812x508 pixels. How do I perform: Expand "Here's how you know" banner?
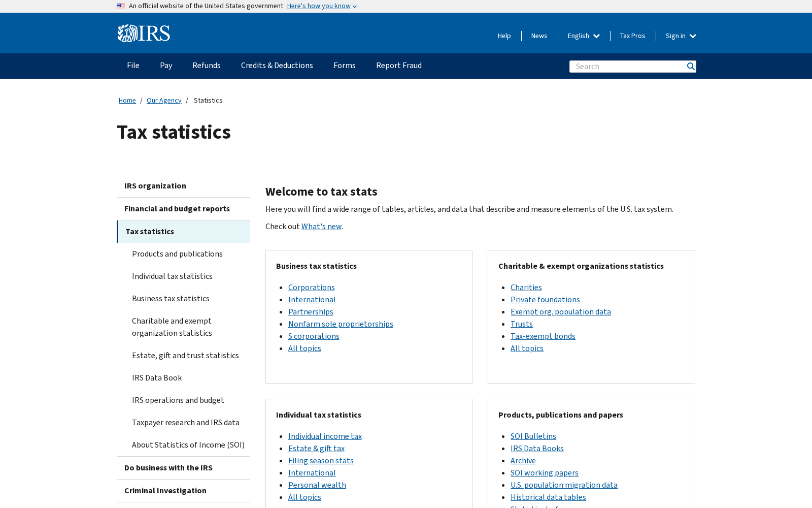(322, 6)
